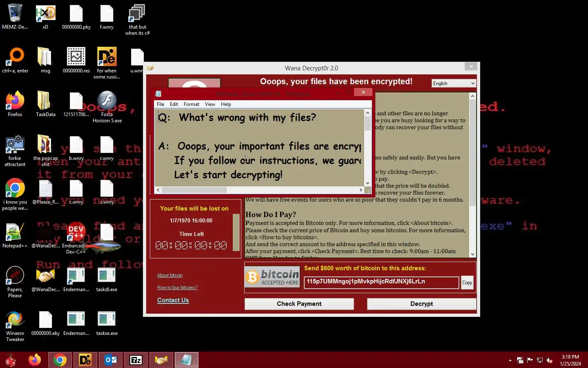
Task: Launch the Embarcadero Dev-C++ desktop shortcut
Action: click(76, 238)
